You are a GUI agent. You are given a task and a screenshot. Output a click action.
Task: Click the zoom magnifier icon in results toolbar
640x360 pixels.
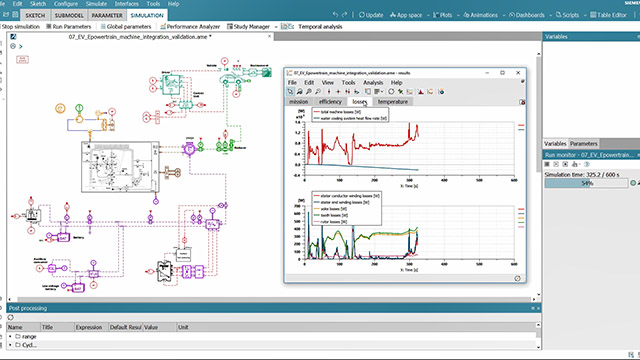point(309,92)
